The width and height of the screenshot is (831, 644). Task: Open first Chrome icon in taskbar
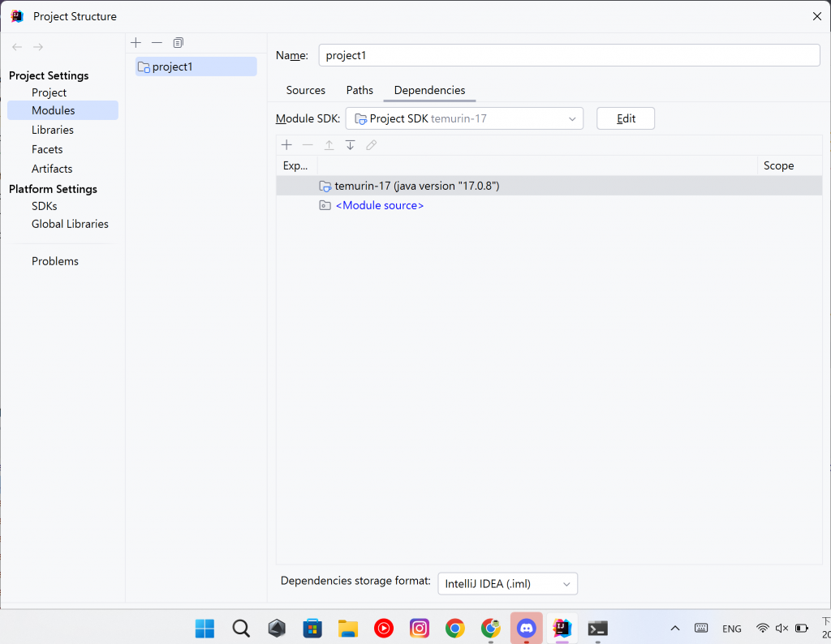tap(454, 629)
